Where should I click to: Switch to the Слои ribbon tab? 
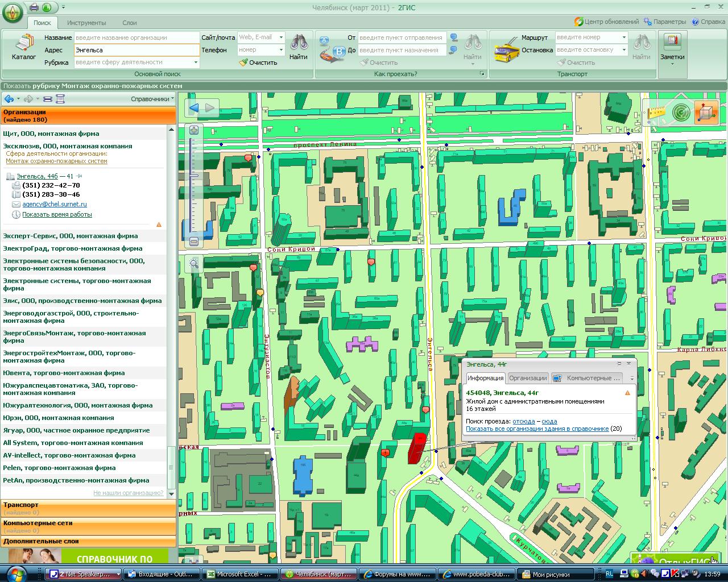129,23
